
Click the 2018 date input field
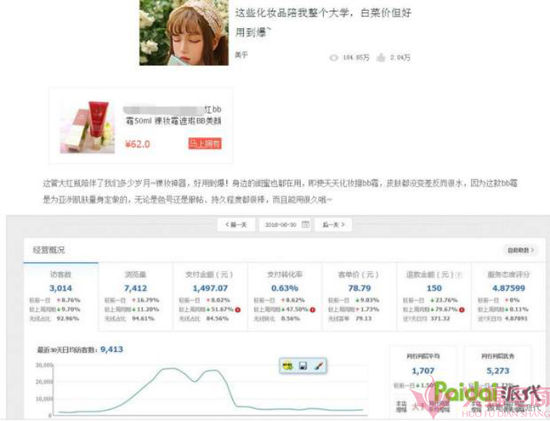(x=284, y=225)
